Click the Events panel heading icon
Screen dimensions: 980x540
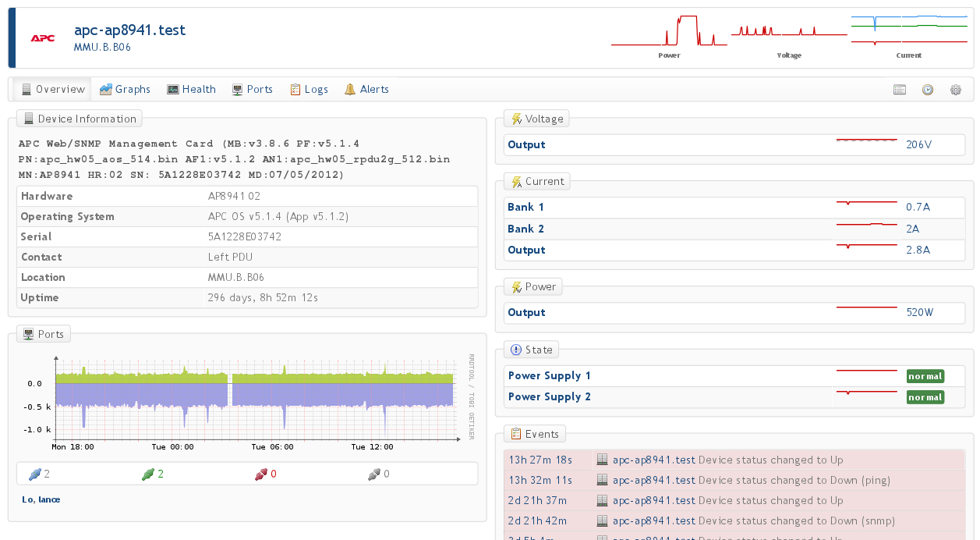[x=516, y=434]
